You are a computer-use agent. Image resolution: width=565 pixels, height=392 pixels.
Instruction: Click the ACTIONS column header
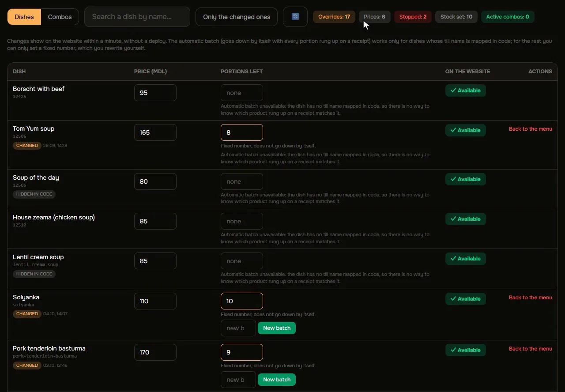(540, 72)
